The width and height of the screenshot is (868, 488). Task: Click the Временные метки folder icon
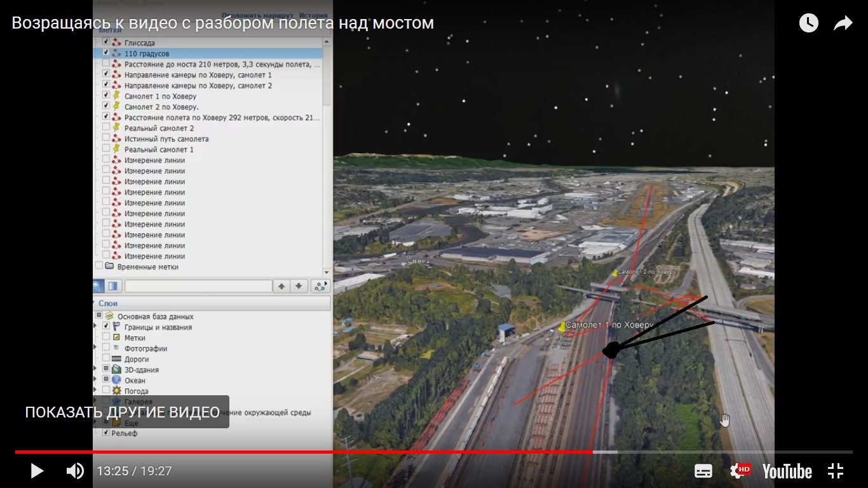coord(109,267)
